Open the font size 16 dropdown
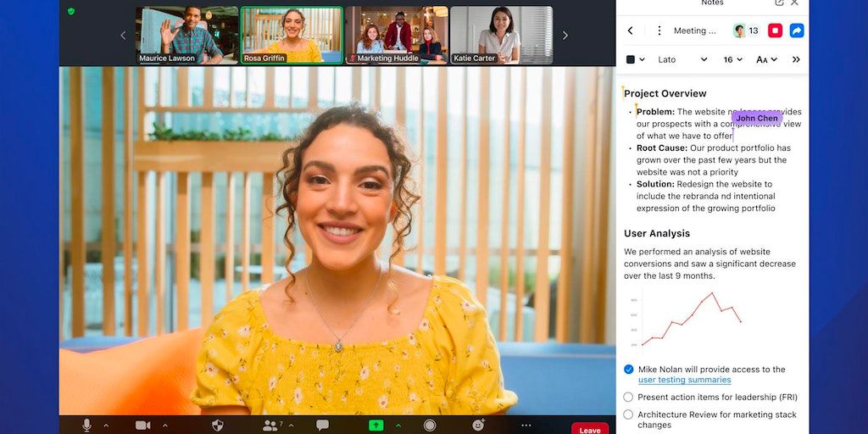The image size is (868, 434). pyautogui.click(x=732, y=59)
